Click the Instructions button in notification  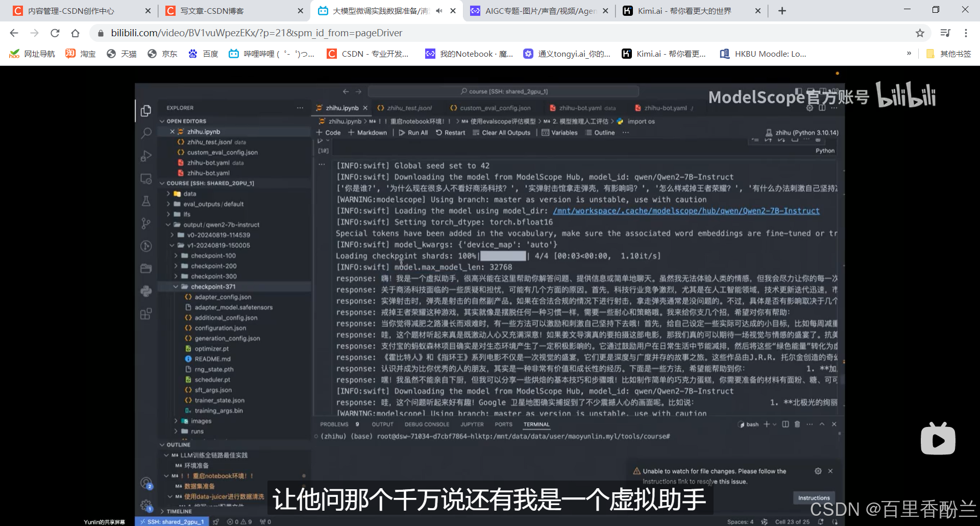[x=814, y=498]
